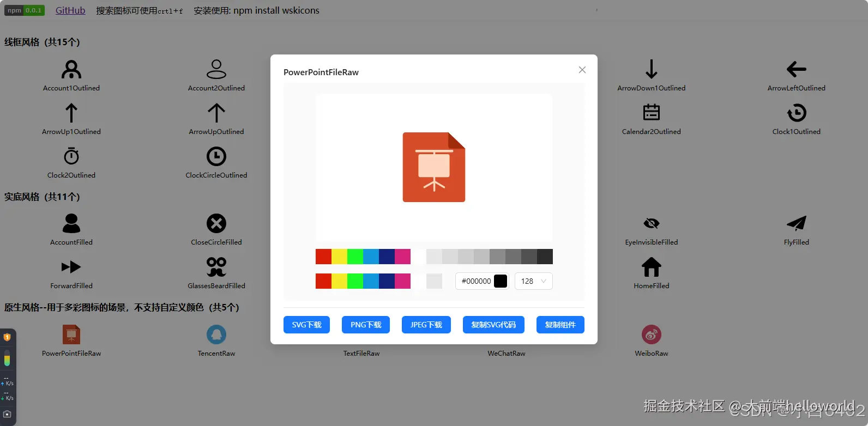868x426 pixels.
Task: Select the ForwardFilled icon
Action: tap(71, 267)
